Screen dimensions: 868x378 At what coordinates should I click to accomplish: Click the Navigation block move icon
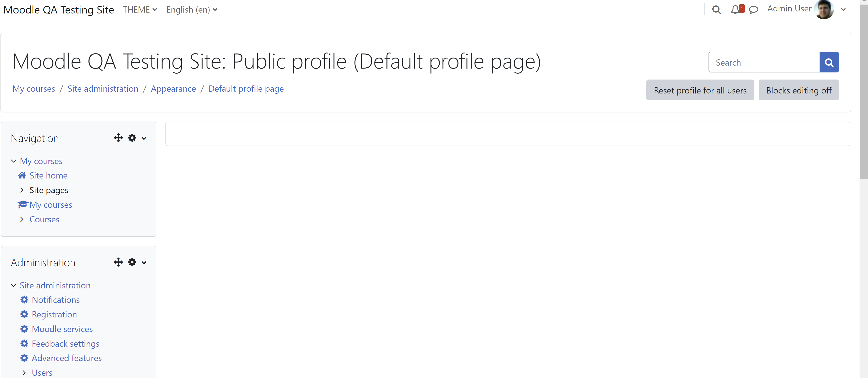pos(118,138)
